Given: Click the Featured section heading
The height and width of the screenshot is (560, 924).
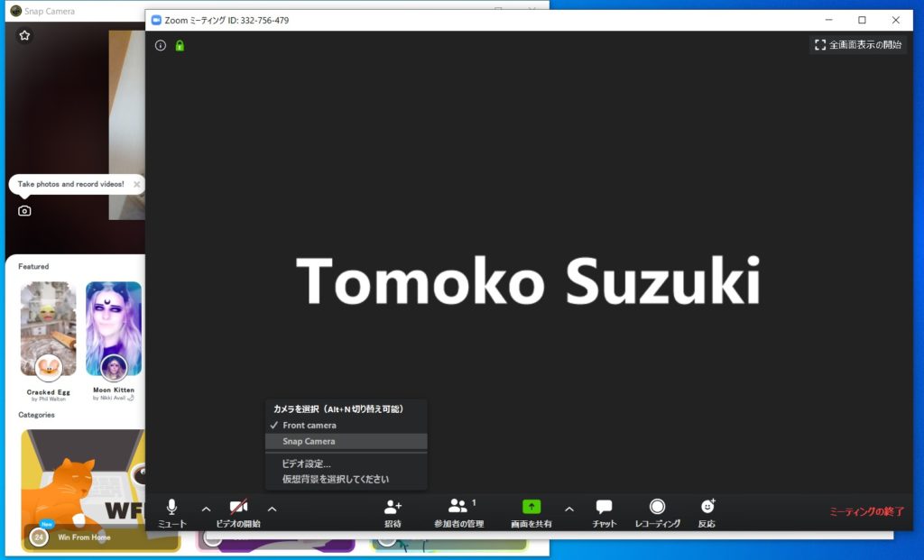Looking at the screenshot, I should (33, 266).
